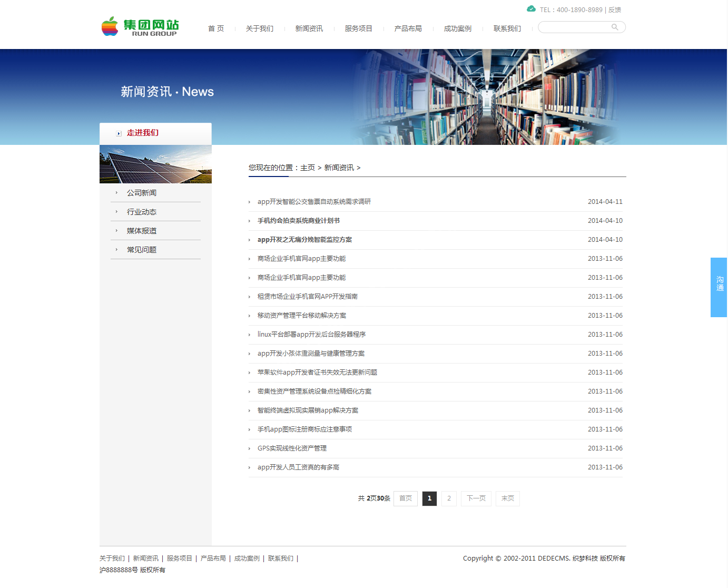The height and width of the screenshot is (588, 728).
Task: Jump to last page with 末页
Action: pyautogui.click(x=507, y=498)
